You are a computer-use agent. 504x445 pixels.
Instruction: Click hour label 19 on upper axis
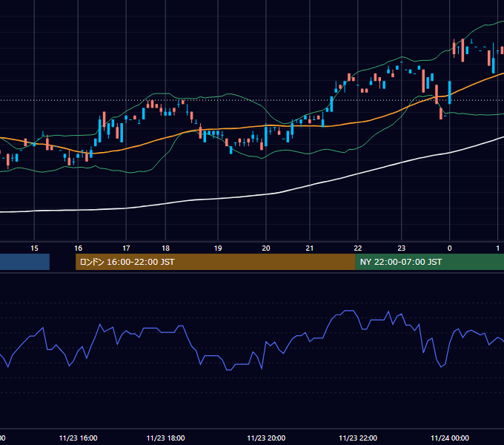tap(218, 248)
